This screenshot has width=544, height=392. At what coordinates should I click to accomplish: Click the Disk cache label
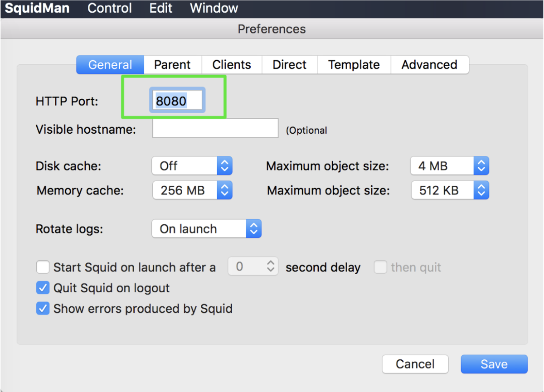tap(68, 166)
